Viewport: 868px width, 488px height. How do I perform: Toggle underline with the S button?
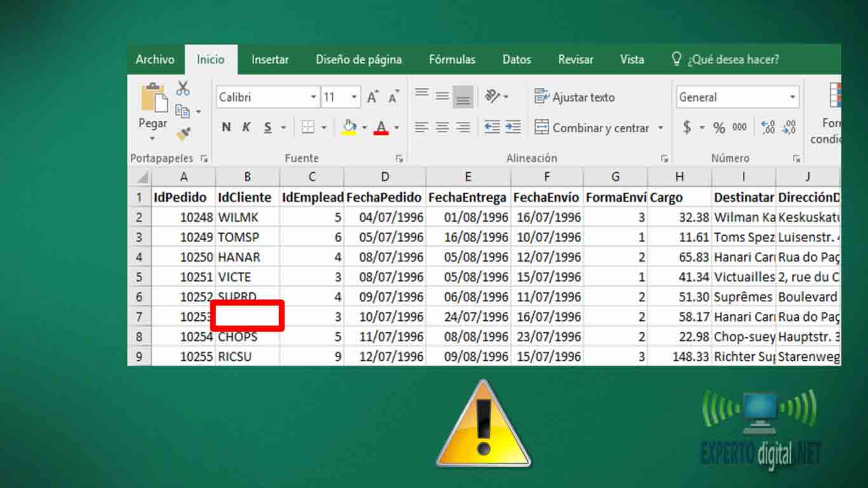click(x=268, y=128)
